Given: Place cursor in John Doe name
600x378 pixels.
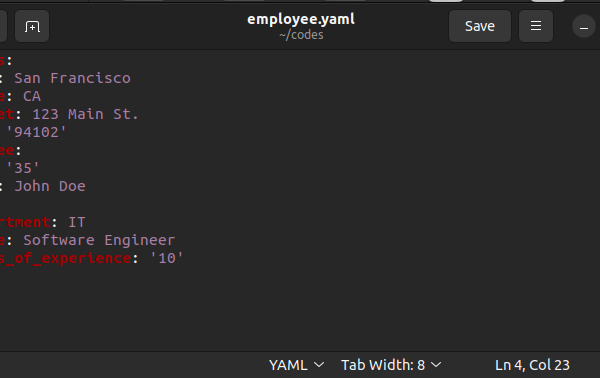Looking at the screenshot, I should (x=50, y=186).
